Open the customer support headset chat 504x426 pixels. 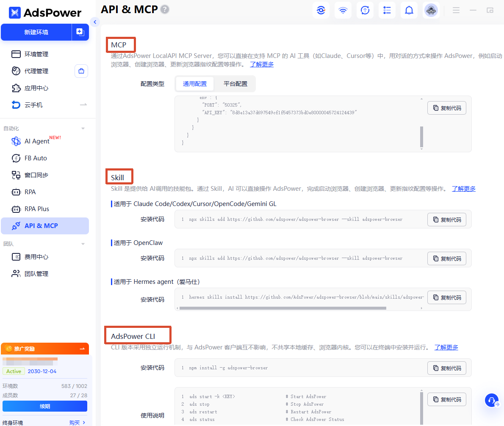[x=492, y=400]
